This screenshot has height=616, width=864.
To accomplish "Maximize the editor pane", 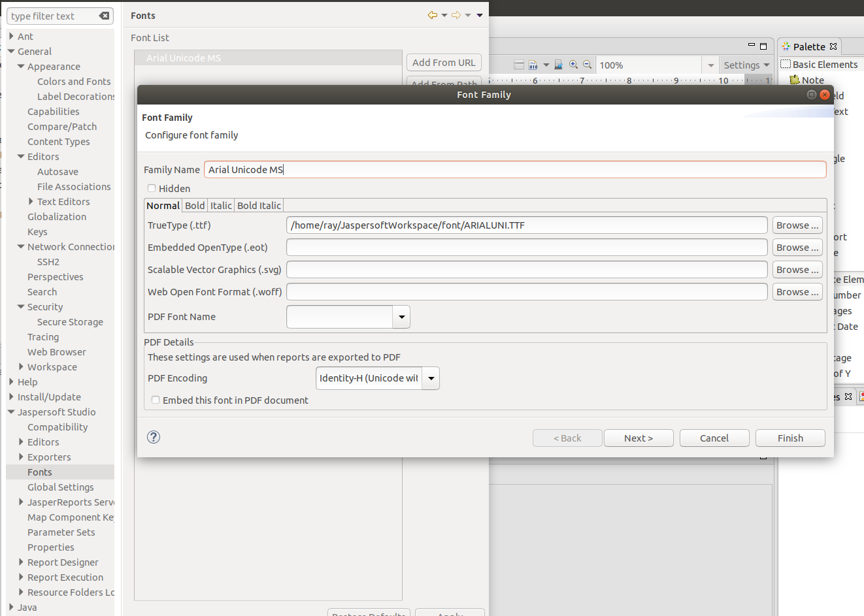I will (x=763, y=46).
